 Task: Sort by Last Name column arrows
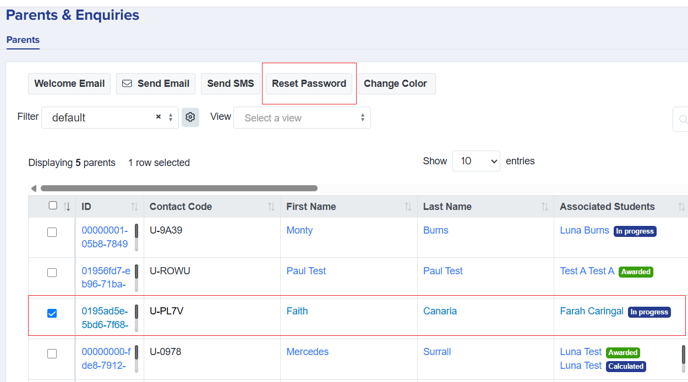pos(545,207)
